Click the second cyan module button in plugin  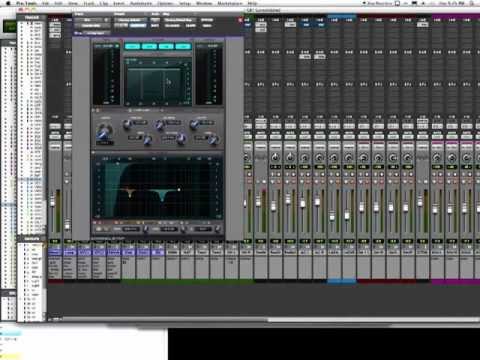(149, 46)
